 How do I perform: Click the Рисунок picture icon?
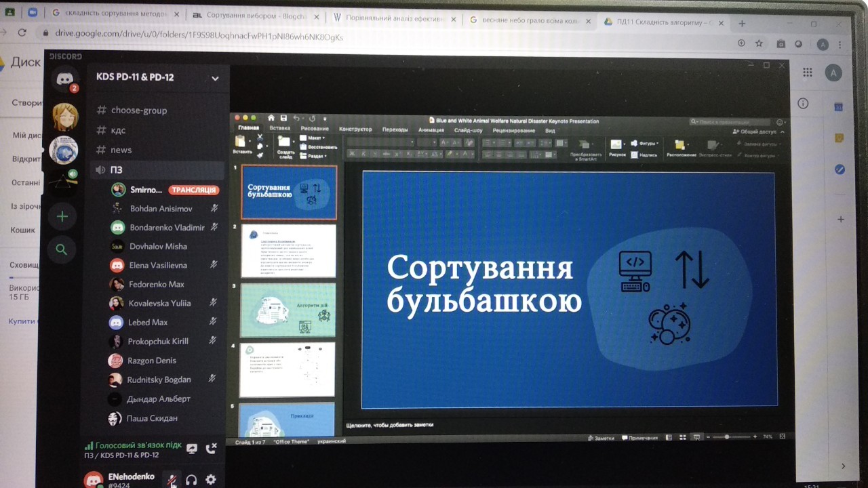pos(616,144)
